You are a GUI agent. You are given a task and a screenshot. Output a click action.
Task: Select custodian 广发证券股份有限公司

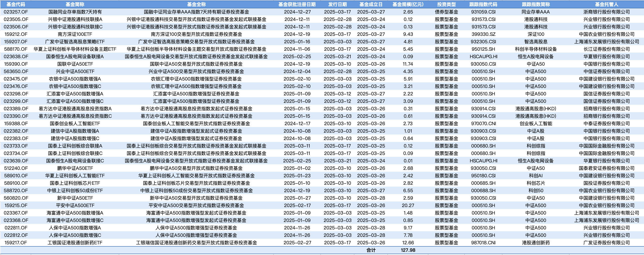tap(606, 243)
